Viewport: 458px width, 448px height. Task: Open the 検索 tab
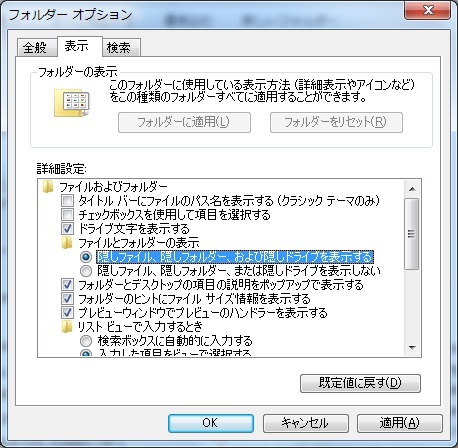[119, 47]
